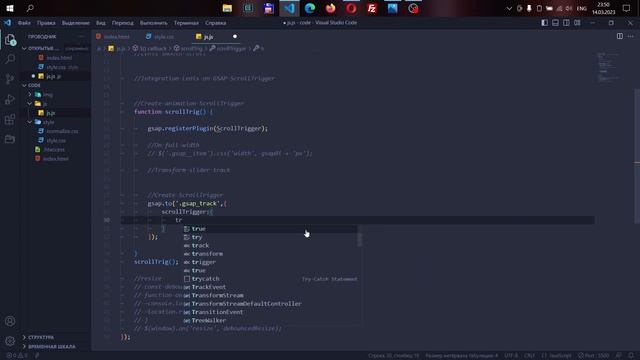Click the scrollbar in suggestion list

359,240
